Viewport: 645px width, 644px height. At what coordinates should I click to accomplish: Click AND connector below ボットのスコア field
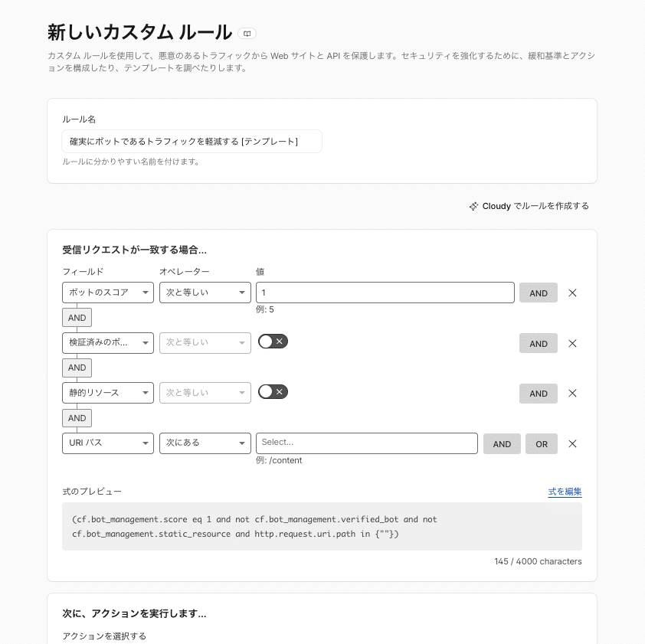[x=77, y=318]
